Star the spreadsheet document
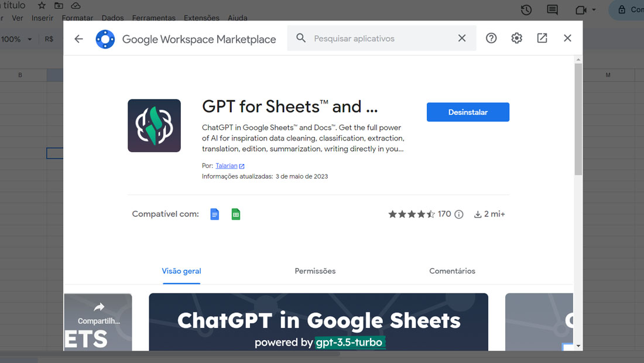 pyautogui.click(x=42, y=6)
